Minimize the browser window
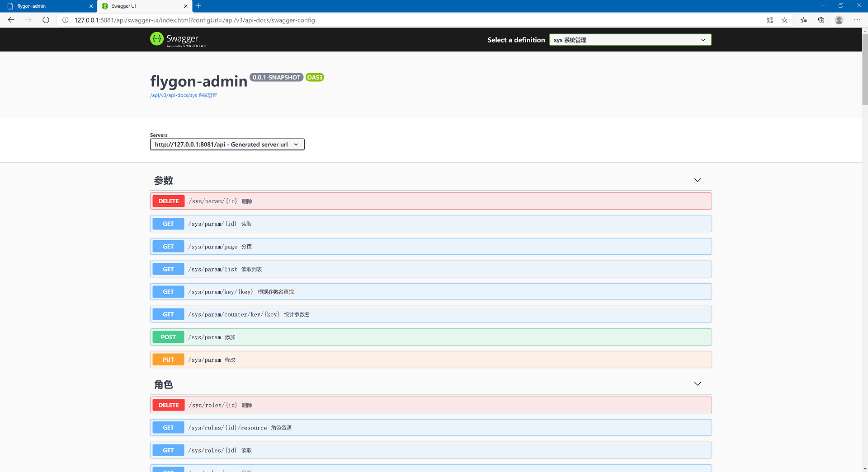The image size is (868, 472). pos(823,6)
